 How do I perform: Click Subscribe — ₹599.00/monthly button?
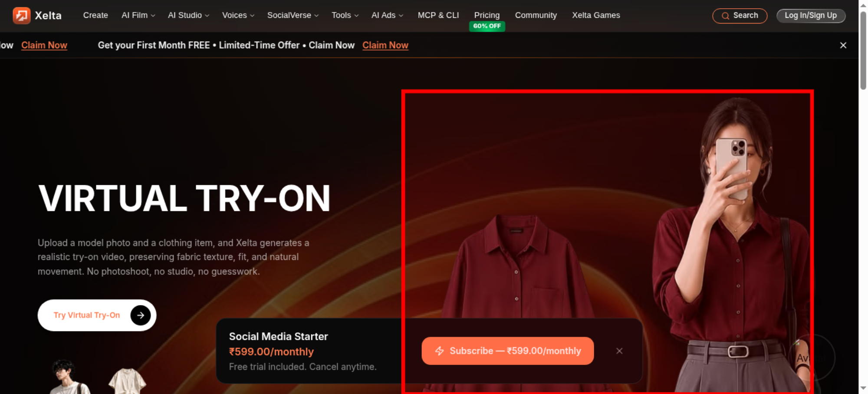tap(508, 351)
